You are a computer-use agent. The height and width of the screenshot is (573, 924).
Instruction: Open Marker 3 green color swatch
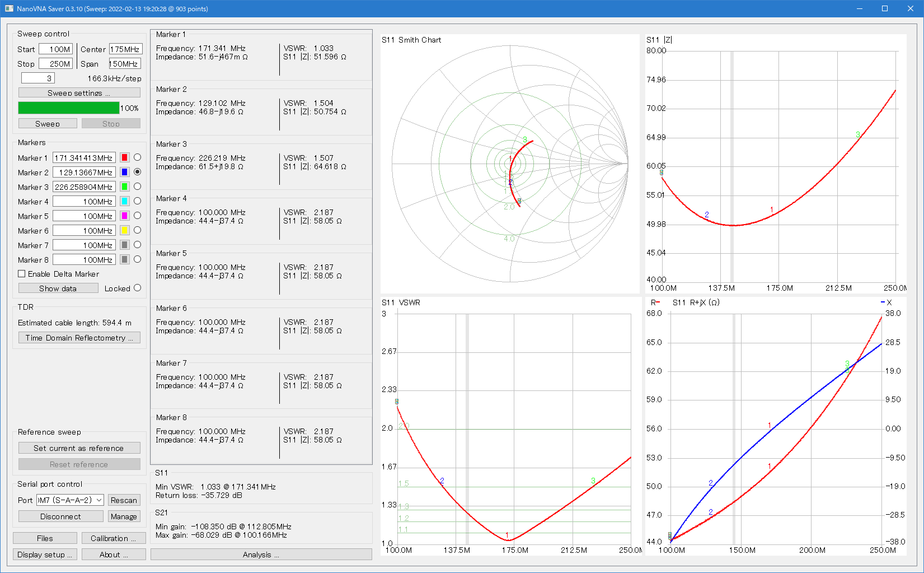(x=125, y=187)
